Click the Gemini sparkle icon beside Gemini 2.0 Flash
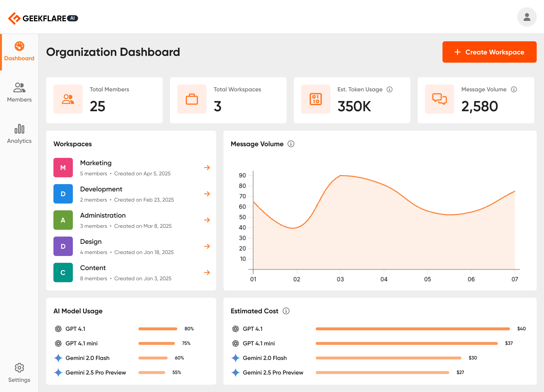 pos(58,358)
